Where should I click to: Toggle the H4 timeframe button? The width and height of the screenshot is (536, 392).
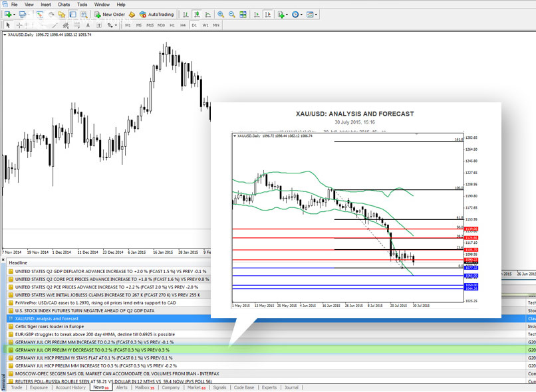183,25
